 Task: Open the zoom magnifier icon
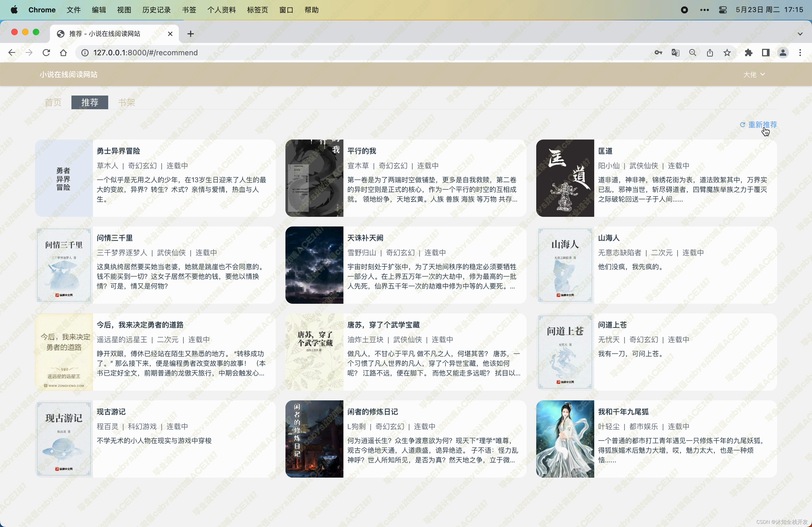(693, 53)
